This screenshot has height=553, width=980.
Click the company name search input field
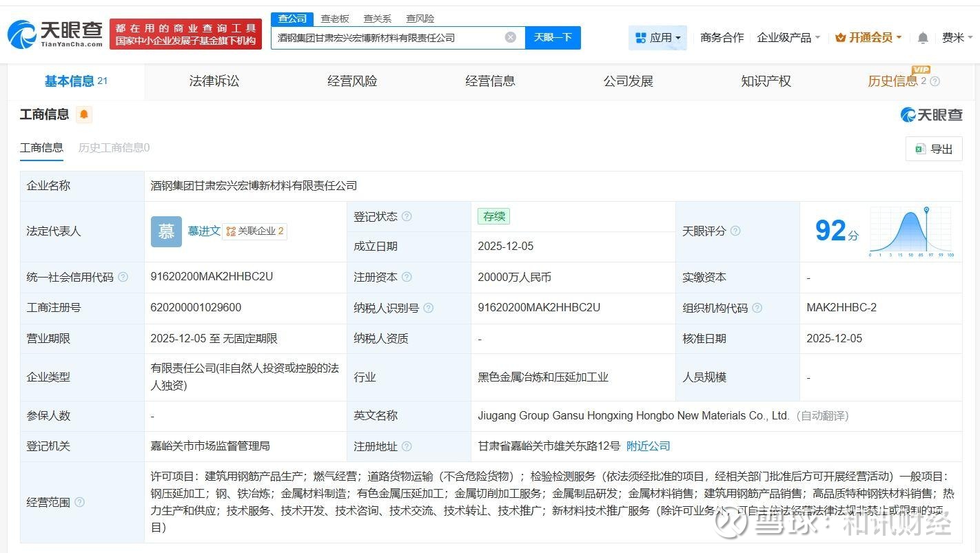[x=386, y=38]
